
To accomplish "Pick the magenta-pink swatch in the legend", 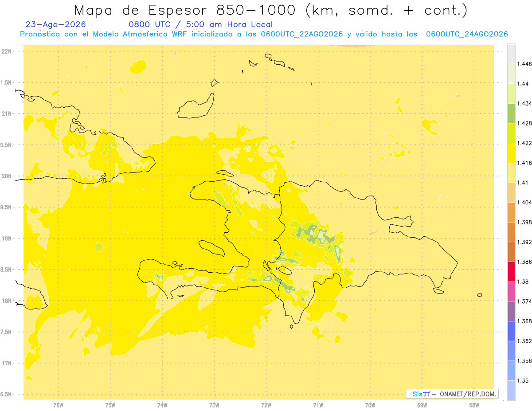I will (511, 291).
